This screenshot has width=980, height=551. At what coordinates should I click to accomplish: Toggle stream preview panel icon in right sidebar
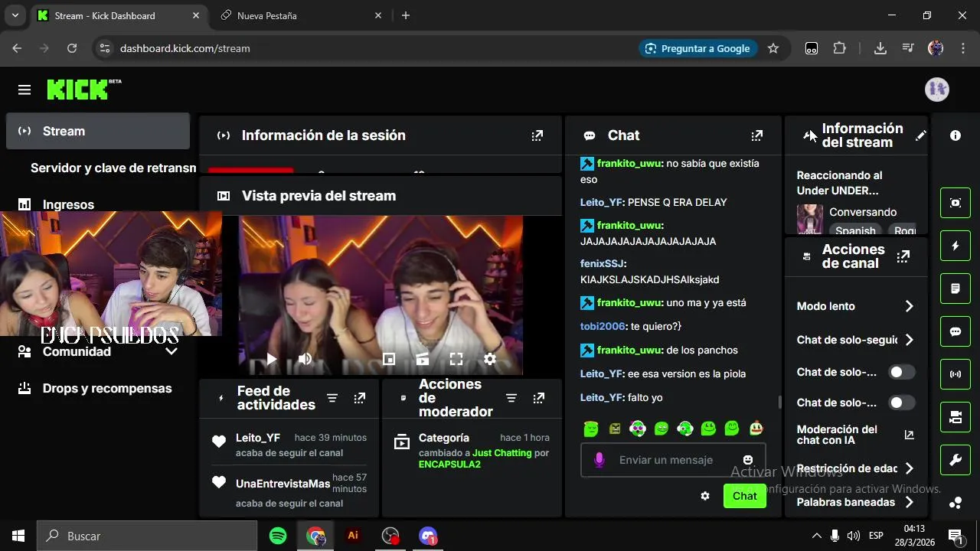(x=955, y=203)
